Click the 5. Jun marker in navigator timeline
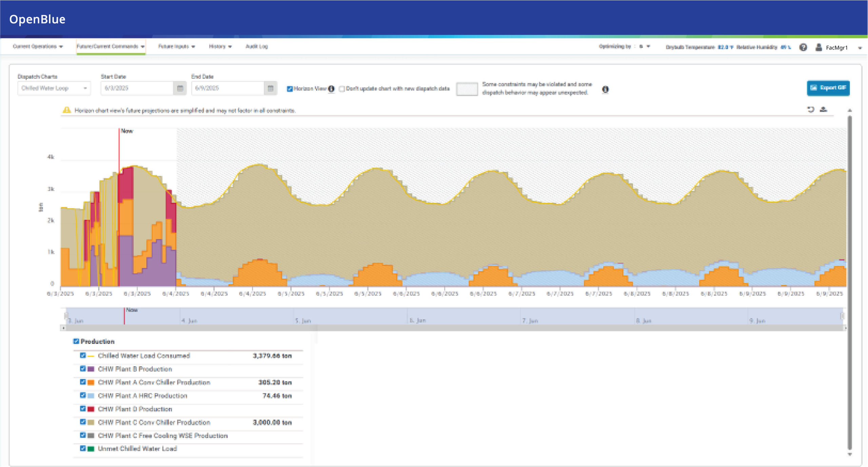Screen dimensions: 868x467 (x=303, y=320)
